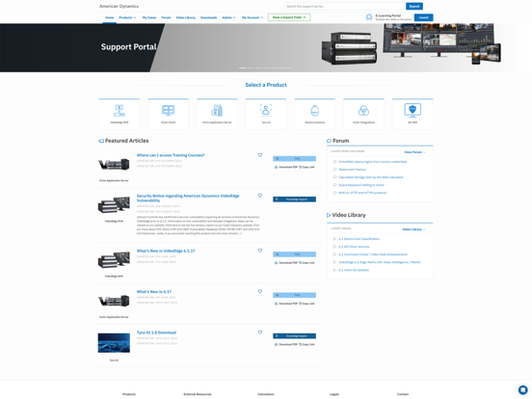Click the Video Library link in Latest Videos

tap(413, 229)
